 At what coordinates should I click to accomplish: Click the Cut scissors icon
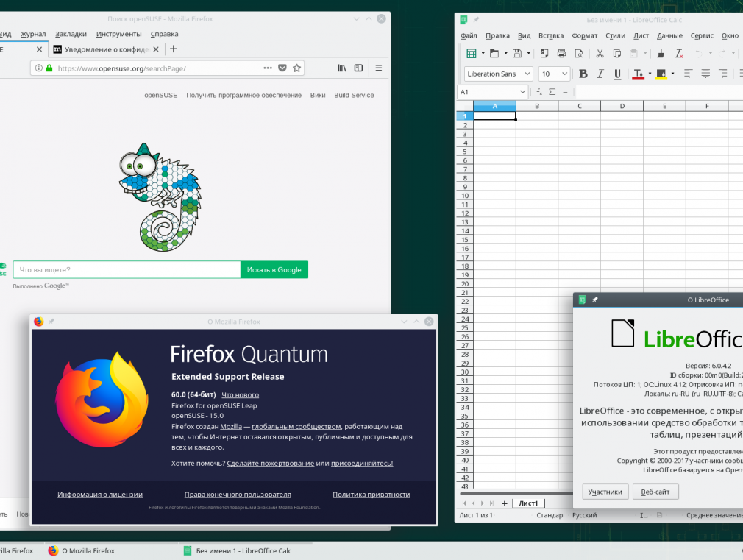coord(600,54)
